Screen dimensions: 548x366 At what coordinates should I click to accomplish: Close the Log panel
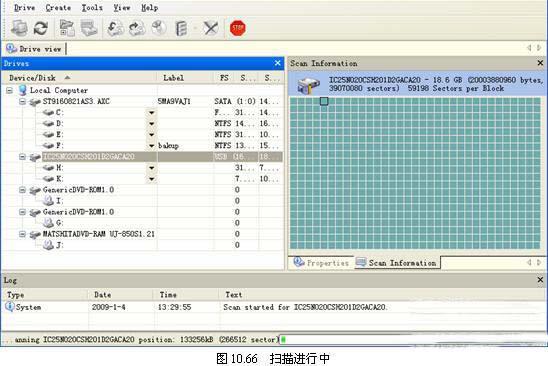(540, 280)
